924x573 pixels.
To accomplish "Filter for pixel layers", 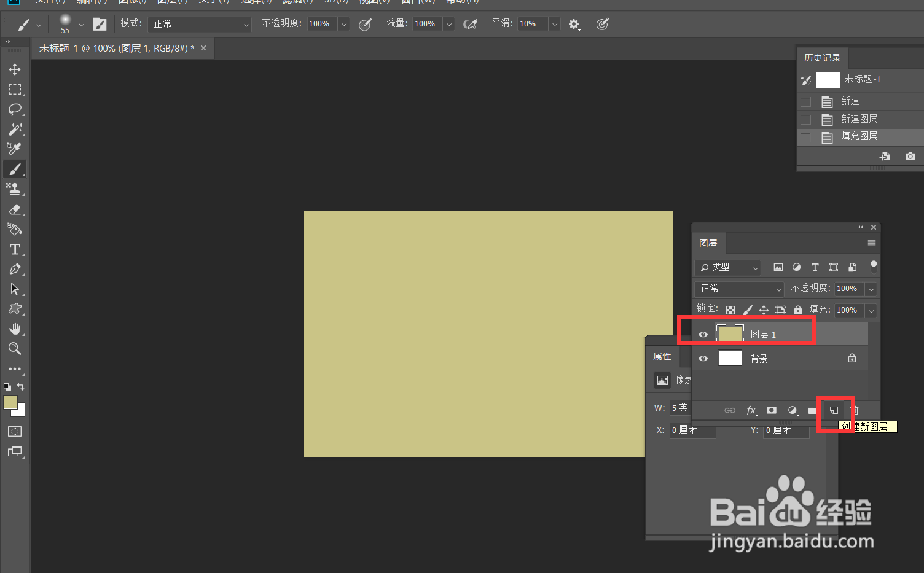I will pos(778,267).
